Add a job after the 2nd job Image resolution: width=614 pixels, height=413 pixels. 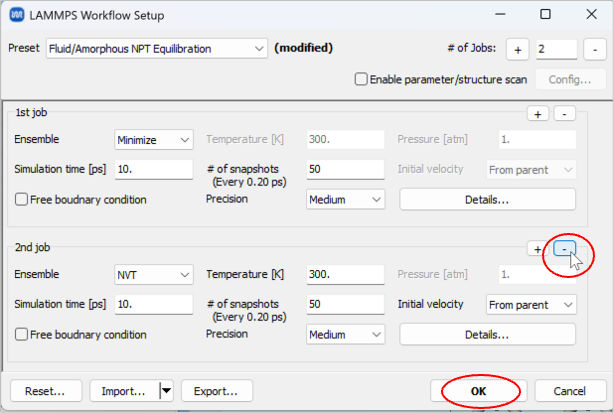tap(538, 249)
